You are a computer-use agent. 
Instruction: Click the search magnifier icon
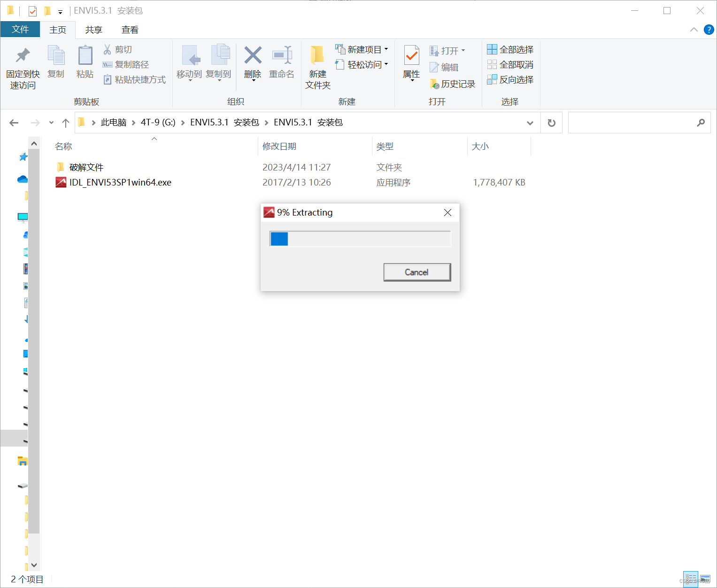click(x=701, y=123)
